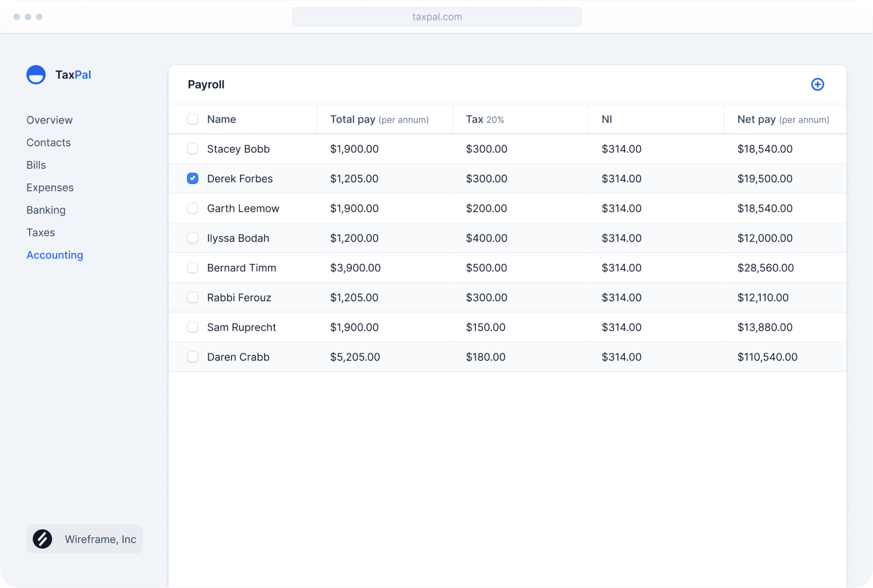Uncheck the Derek Forbes row checkbox
This screenshot has width=873, height=588.
pos(193,179)
